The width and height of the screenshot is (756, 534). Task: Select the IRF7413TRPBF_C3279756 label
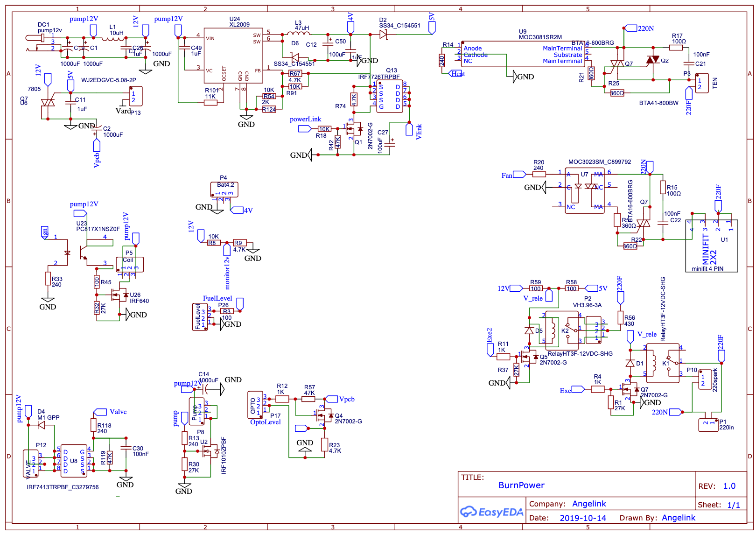63,487
